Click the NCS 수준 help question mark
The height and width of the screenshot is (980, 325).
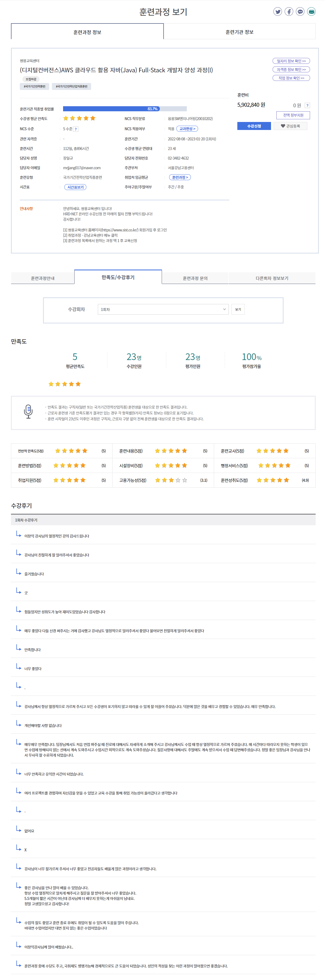[x=76, y=129]
